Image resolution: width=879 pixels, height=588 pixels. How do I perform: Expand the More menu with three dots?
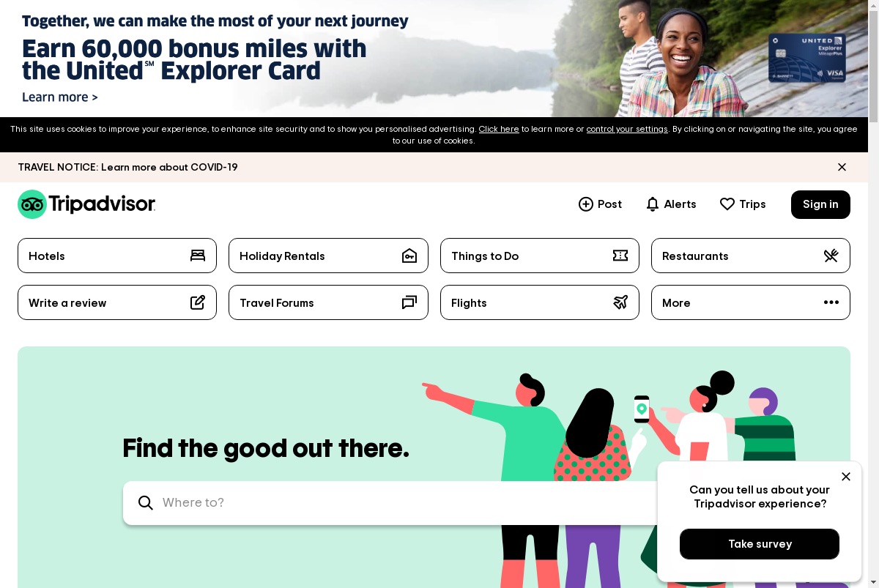[831, 302]
